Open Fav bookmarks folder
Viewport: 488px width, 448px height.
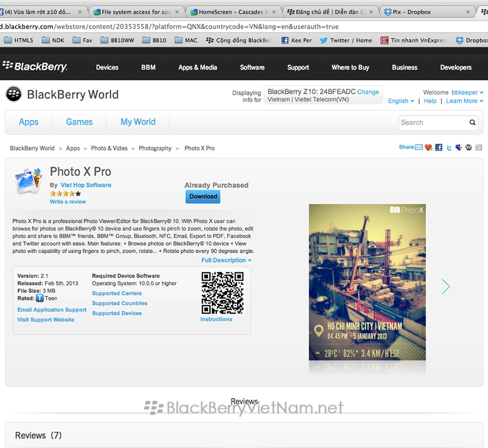coord(82,40)
